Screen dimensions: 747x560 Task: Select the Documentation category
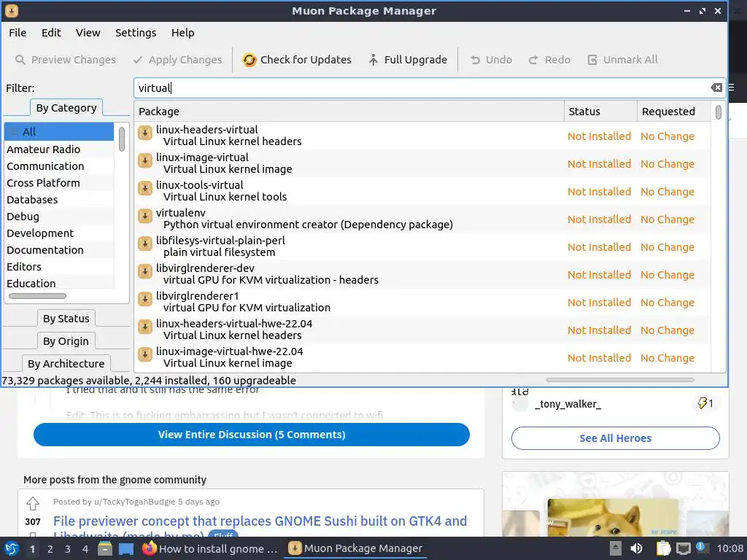point(59,249)
